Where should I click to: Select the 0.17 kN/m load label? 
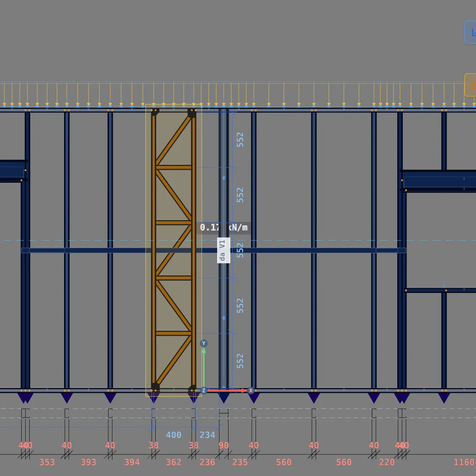click(224, 227)
